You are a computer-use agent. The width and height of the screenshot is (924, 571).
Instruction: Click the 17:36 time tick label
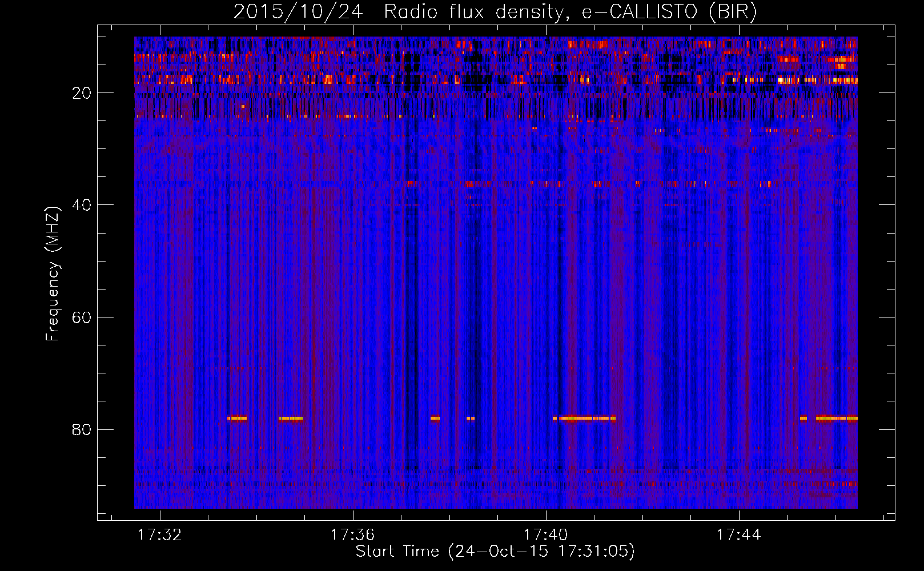click(353, 534)
